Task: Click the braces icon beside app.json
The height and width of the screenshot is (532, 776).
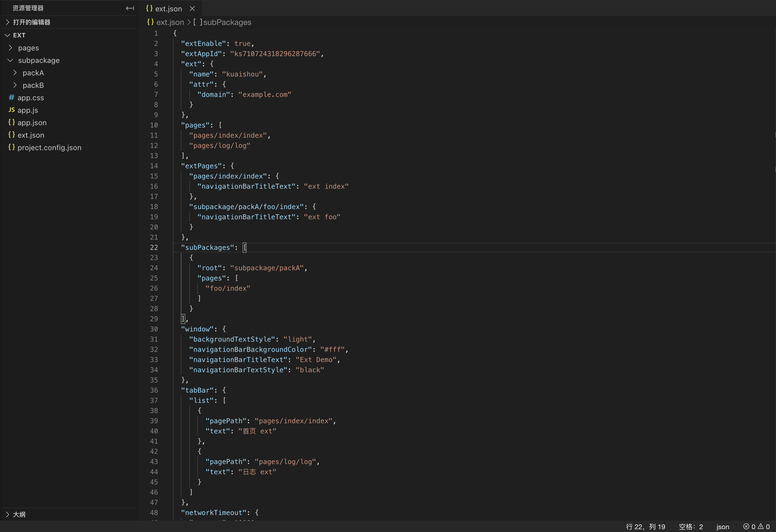Action: pos(11,122)
